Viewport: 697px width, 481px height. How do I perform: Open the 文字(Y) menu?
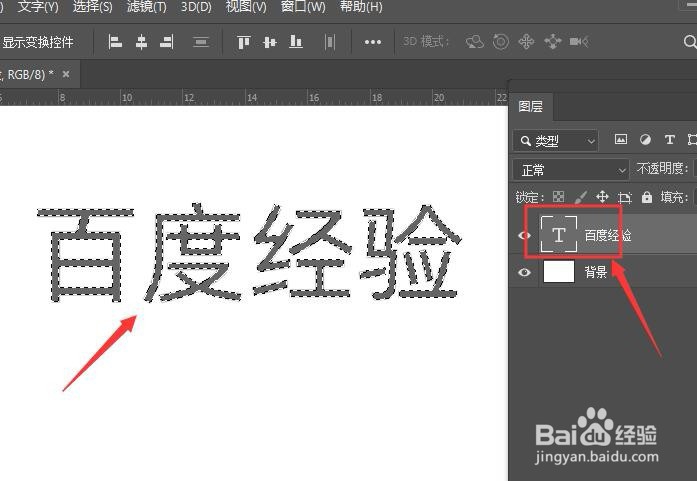[38, 7]
